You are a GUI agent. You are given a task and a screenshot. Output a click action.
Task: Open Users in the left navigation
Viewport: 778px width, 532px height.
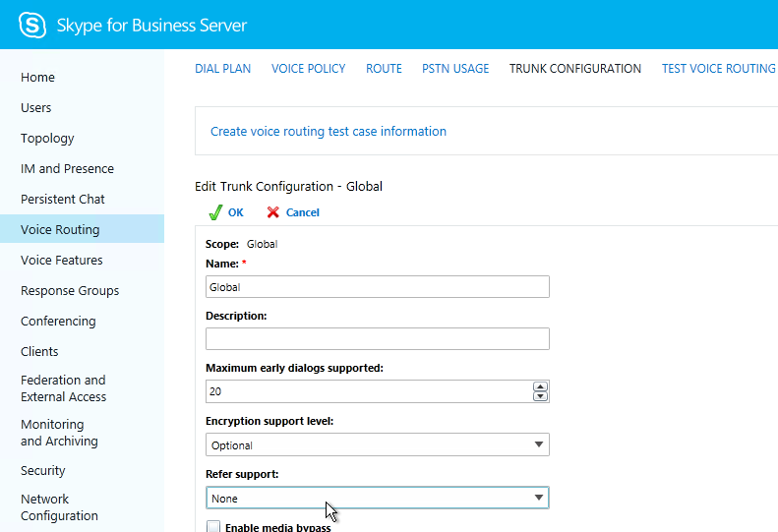[36, 108]
